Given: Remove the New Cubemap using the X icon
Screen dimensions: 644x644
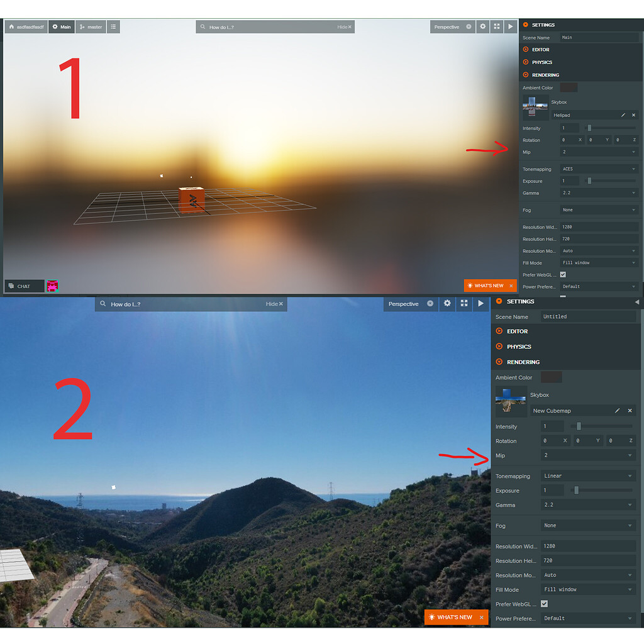Looking at the screenshot, I should point(630,410).
